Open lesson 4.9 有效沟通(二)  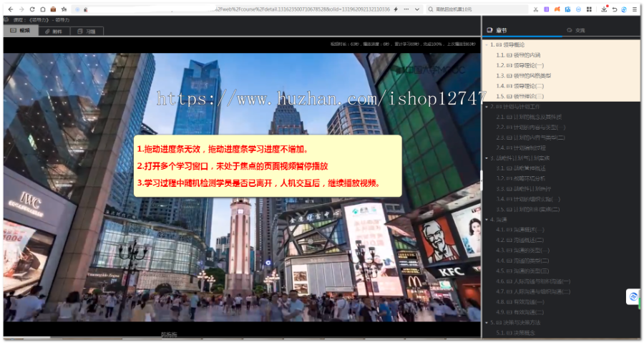(520, 312)
